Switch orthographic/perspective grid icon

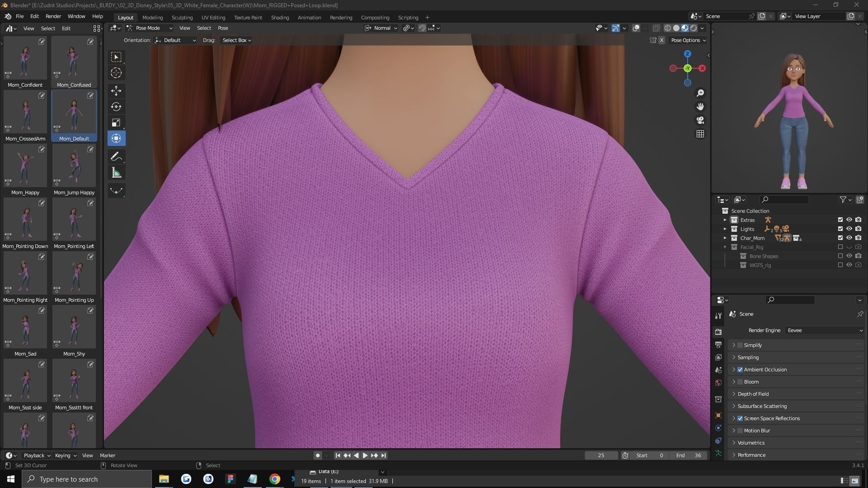point(700,134)
